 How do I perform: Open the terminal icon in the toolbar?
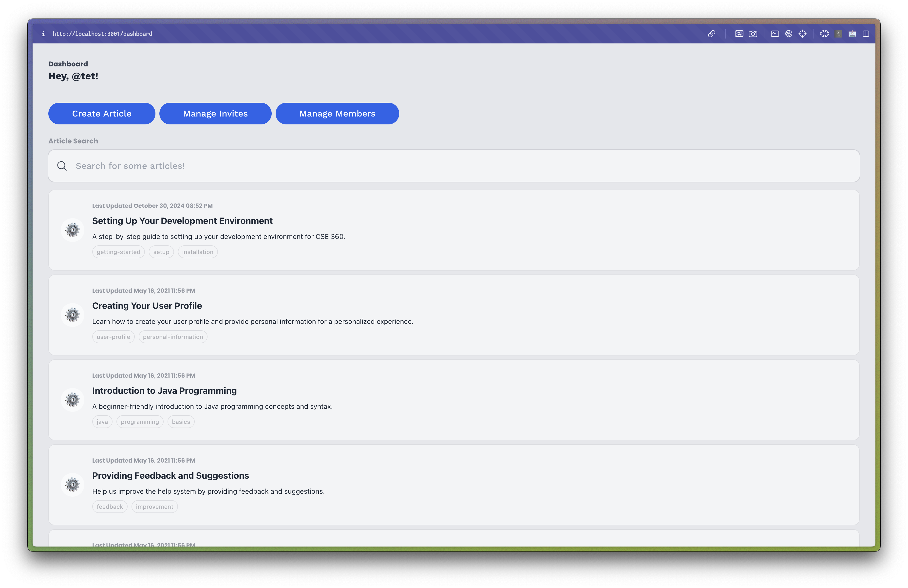[775, 34]
